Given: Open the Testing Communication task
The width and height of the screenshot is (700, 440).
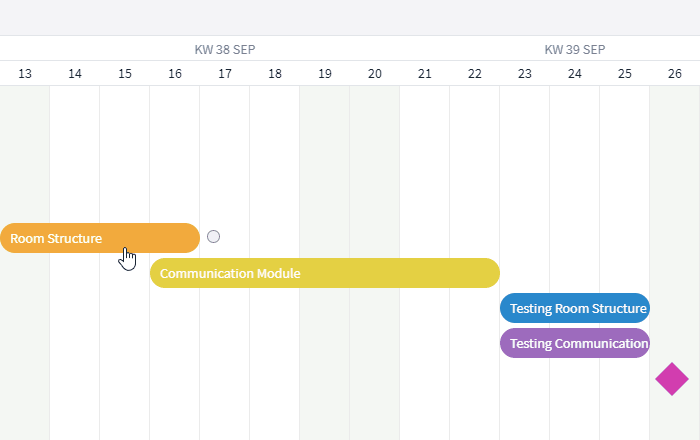Looking at the screenshot, I should click(575, 343).
